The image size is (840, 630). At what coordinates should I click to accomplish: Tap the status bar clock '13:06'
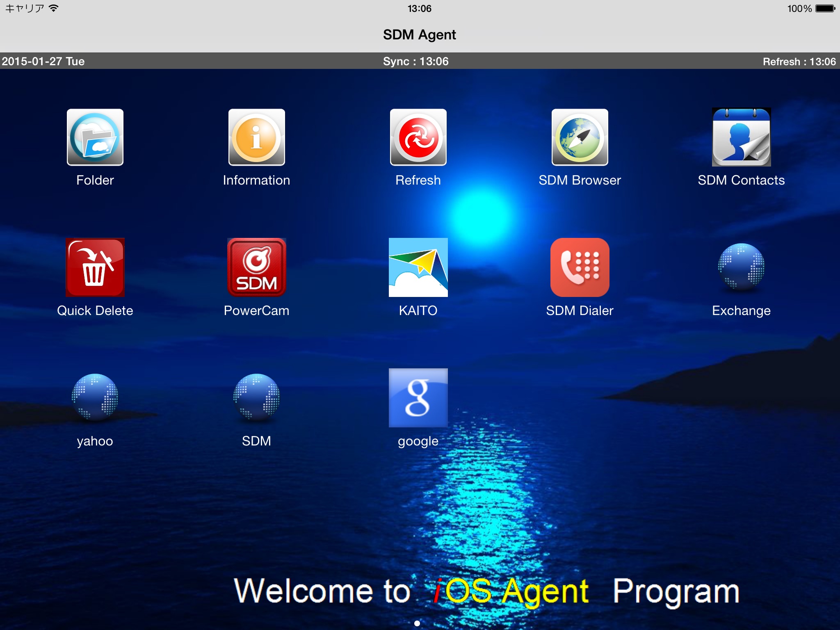420,9
